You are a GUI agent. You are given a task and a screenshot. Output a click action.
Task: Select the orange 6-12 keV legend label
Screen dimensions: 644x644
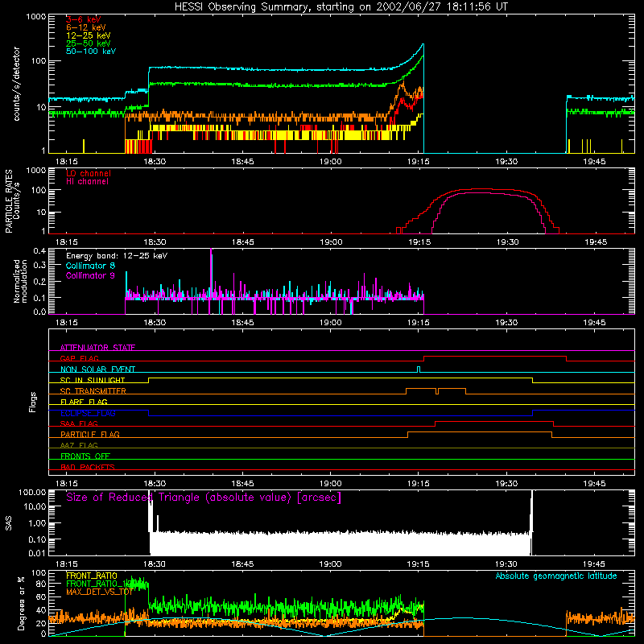tap(86, 27)
